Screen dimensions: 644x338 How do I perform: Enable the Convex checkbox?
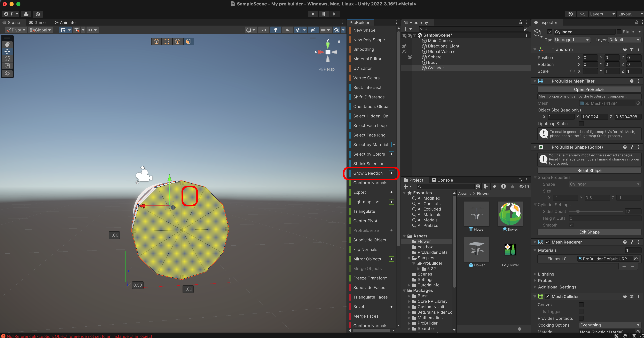tap(581, 304)
